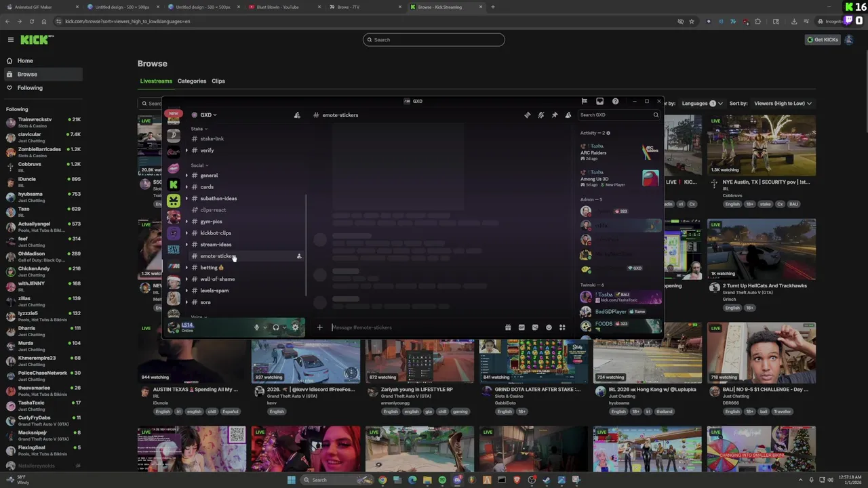This screenshot has height=488, width=868.
Task: Open Languages filter dropdown on Kick
Action: 702,104
